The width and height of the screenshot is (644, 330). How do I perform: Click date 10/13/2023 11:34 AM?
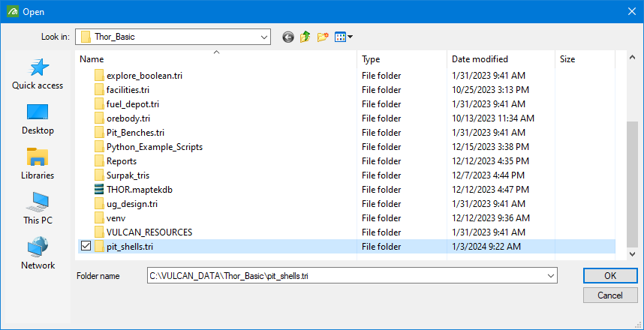coord(493,118)
